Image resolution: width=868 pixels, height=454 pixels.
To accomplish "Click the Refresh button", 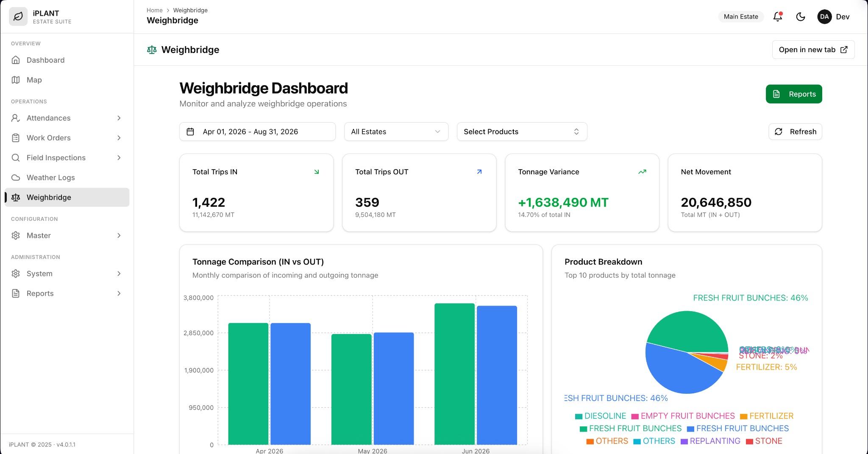I will pyautogui.click(x=795, y=132).
